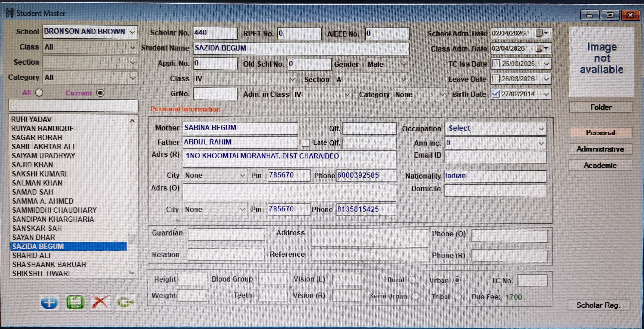The height and width of the screenshot is (329, 644).
Task: Click the green floppy disk save icon
Action: pyautogui.click(x=75, y=302)
